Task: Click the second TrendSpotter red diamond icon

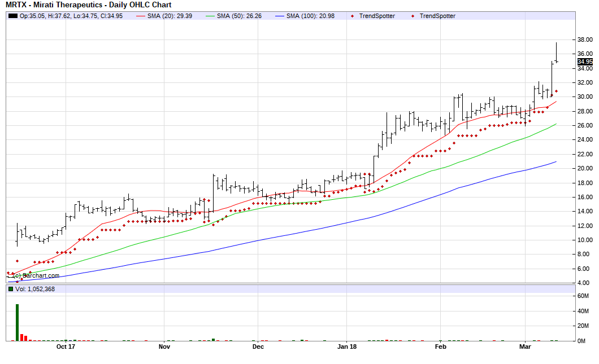Action: [413, 16]
